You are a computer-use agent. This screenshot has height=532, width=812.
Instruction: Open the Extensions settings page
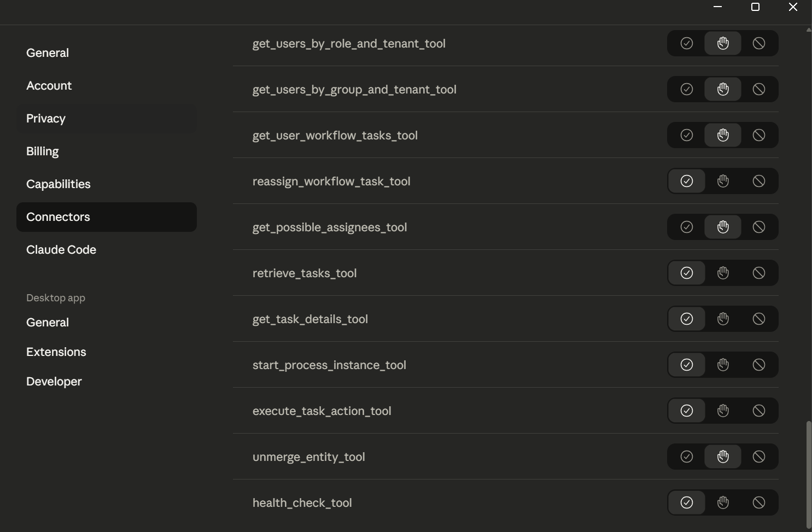pos(56,352)
